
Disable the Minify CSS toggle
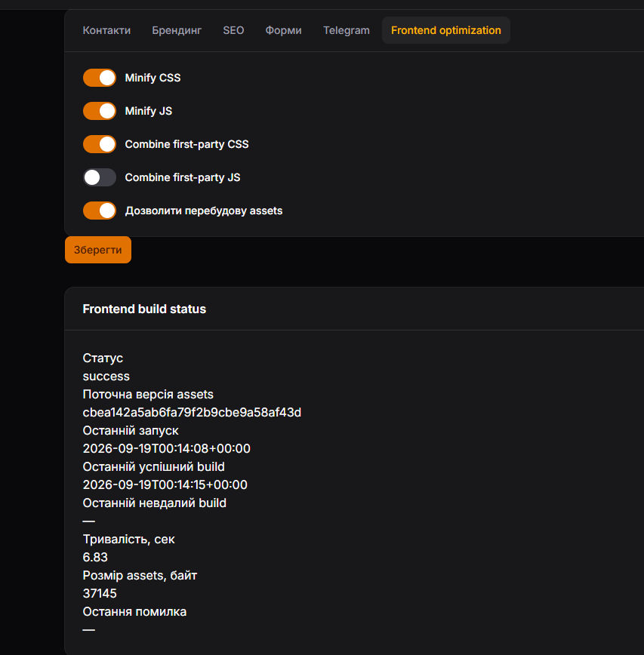100,78
